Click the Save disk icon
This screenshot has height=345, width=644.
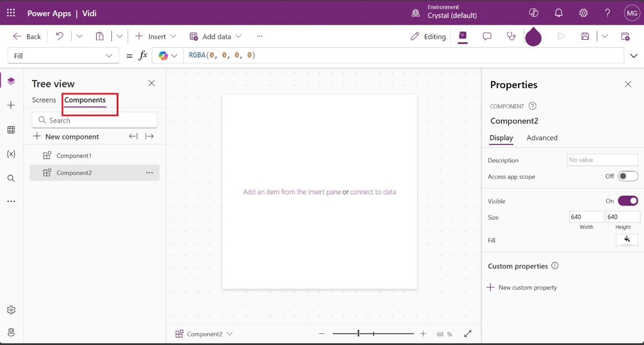[585, 36]
